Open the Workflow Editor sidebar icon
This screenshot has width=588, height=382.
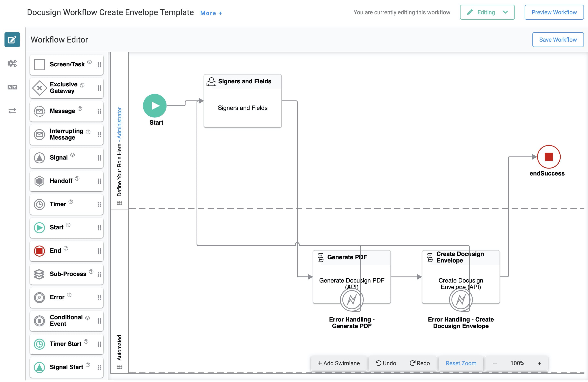[x=12, y=40]
